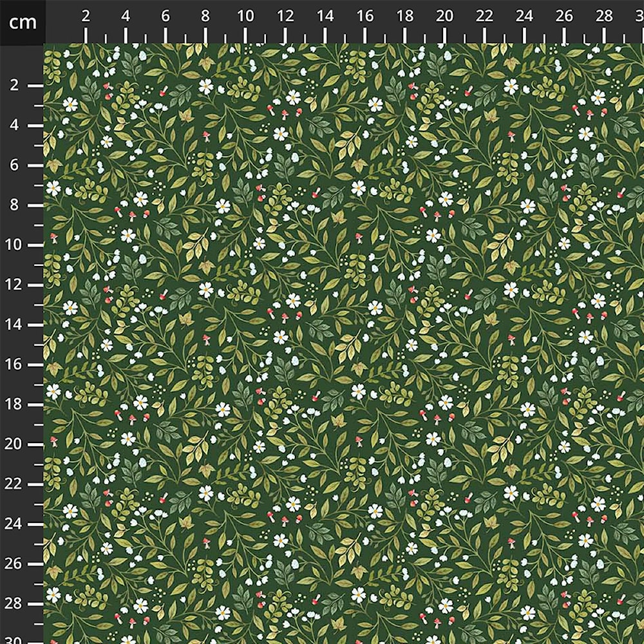Select the 4 on the vertical ruler
The image size is (644, 644).
tap(14, 125)
